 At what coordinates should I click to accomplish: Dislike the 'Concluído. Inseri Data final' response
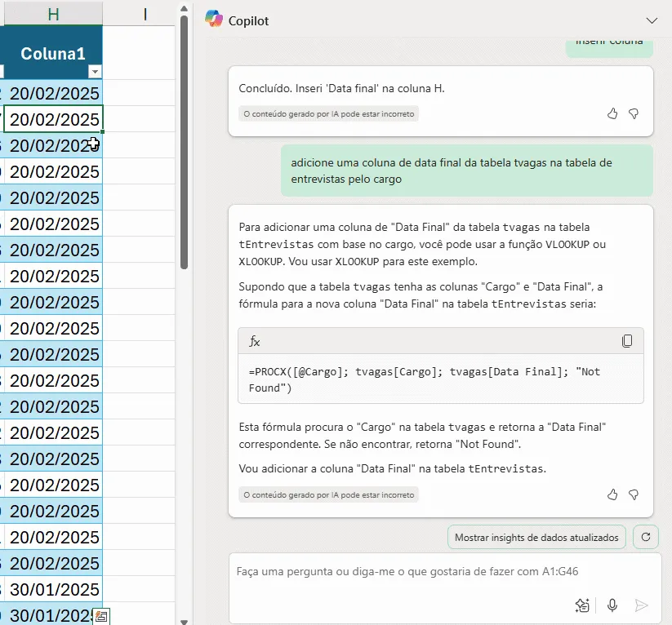[x=634, y=113]
